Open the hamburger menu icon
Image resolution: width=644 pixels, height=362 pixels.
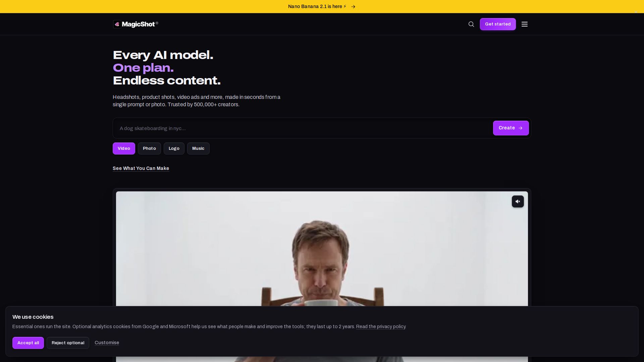point(525,24)
